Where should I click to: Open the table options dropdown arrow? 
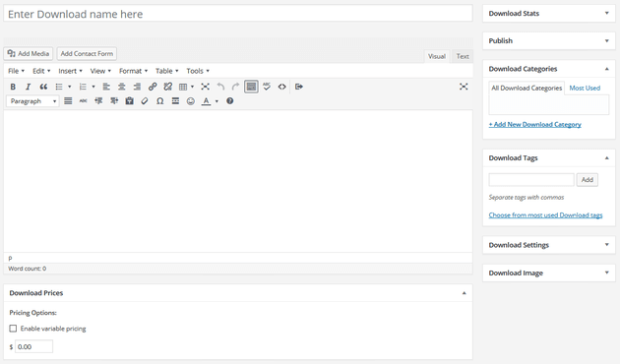tap(192, 87)
